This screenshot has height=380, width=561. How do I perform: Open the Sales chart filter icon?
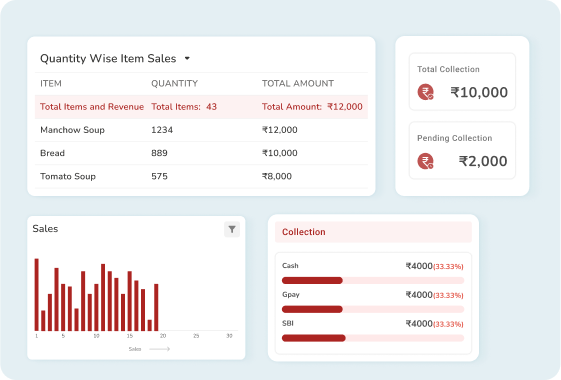pos(232,229)
